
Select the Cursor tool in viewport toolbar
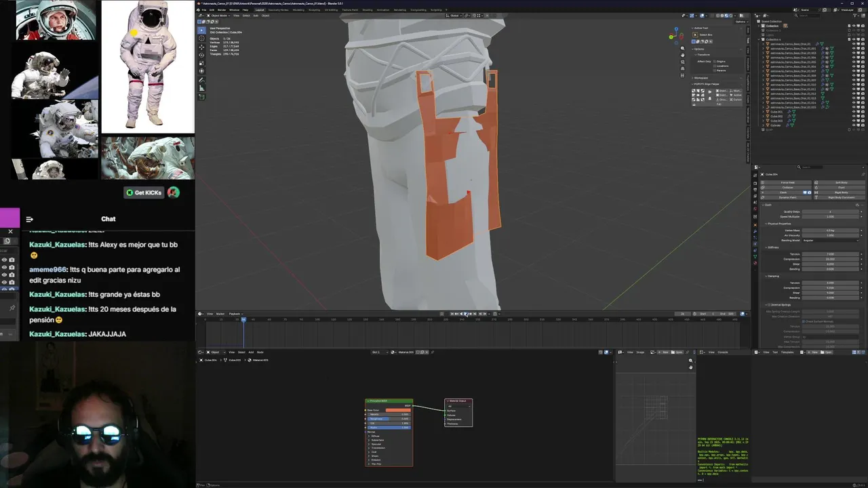201,38
